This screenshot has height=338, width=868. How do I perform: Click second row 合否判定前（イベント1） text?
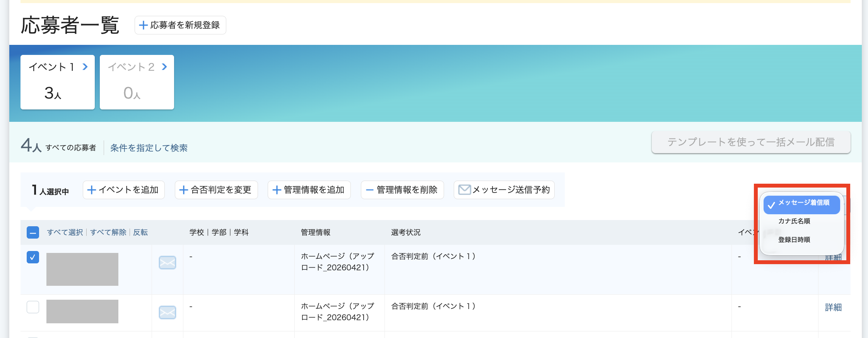click(434, 306)
